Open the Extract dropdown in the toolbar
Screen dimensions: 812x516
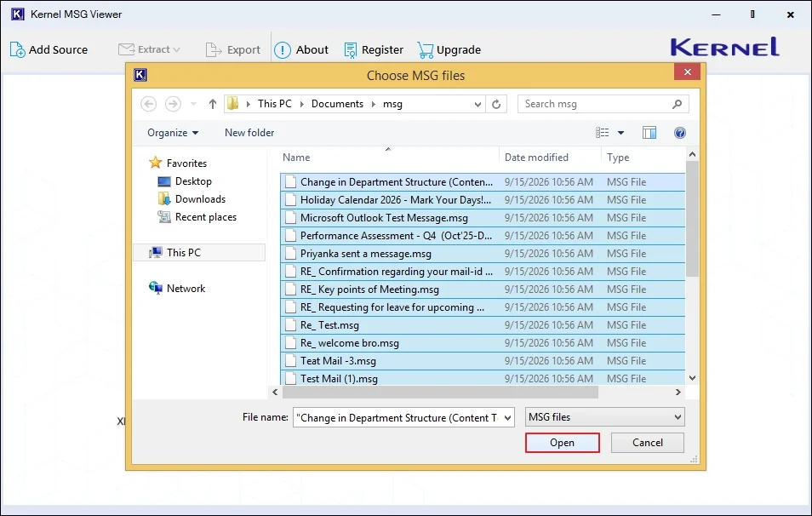(149, 49)
